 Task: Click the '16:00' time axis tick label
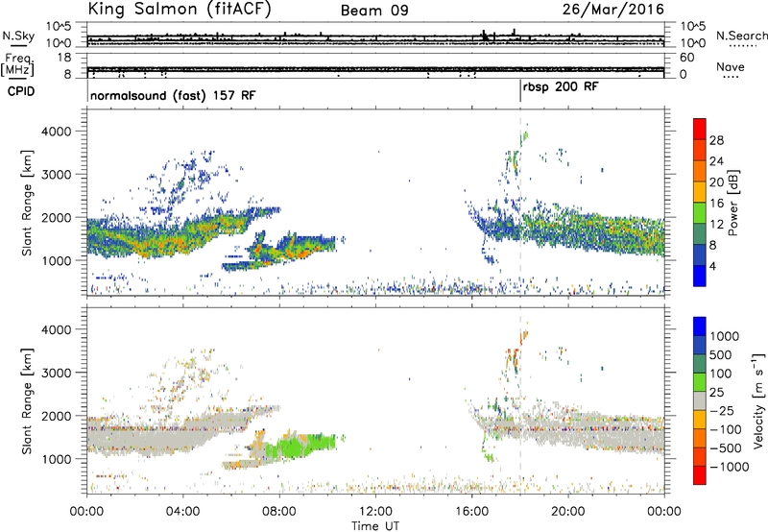pyautogui.click(x=471, y=512)
